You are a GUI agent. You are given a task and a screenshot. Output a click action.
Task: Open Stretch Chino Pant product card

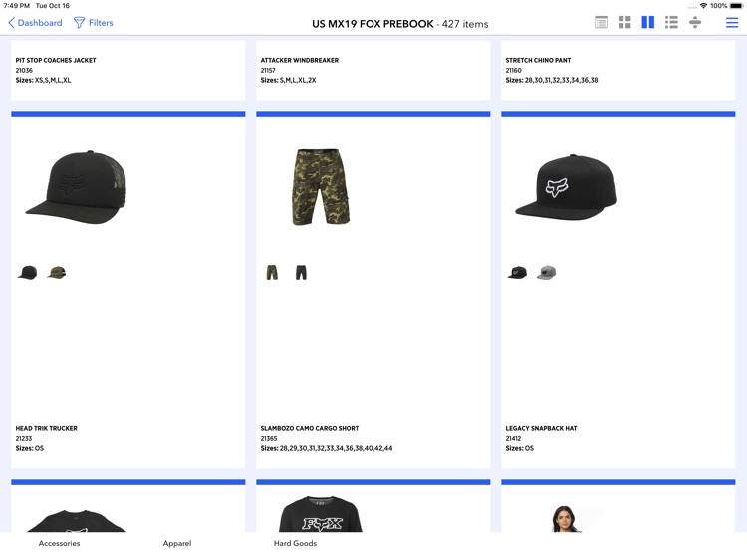[x=618, y=70]
